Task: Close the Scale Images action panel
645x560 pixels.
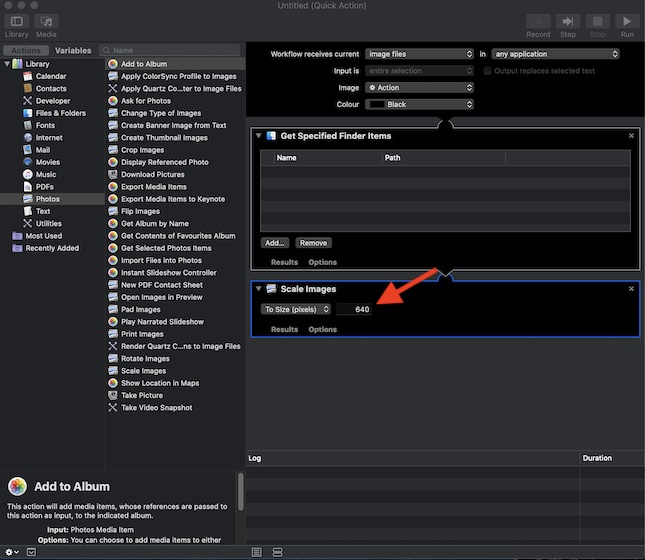Action: pyautogui.click(x=631, y=289)
